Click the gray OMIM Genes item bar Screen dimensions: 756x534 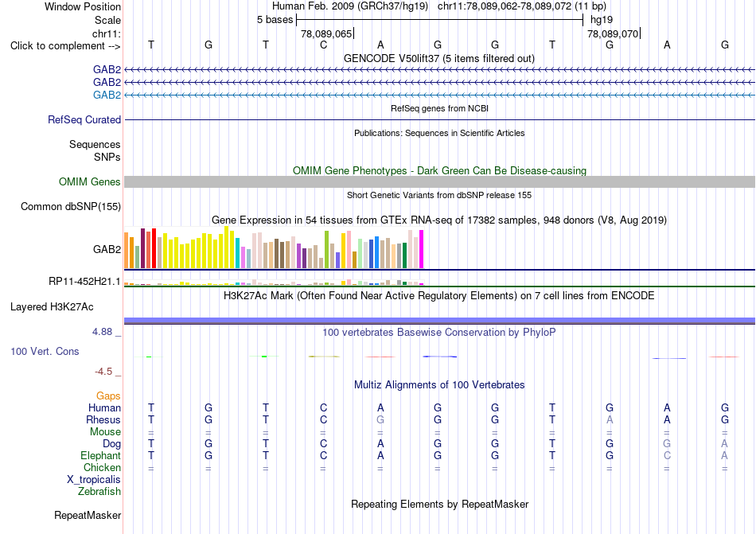point(439,181)
